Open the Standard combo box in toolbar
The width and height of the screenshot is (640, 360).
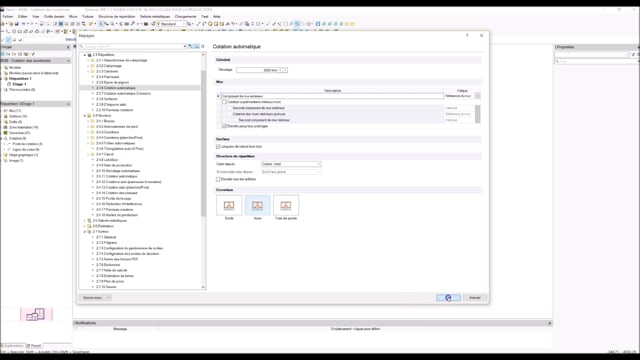click(x=171, y=24)
